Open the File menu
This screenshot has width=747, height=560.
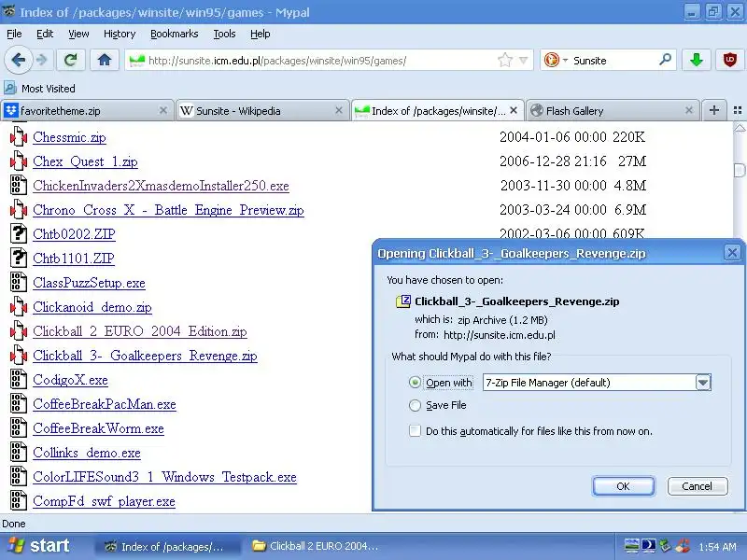[14, 34]
